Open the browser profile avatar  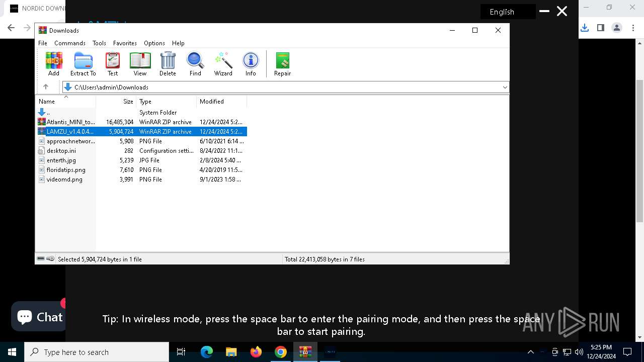[617, 28]
